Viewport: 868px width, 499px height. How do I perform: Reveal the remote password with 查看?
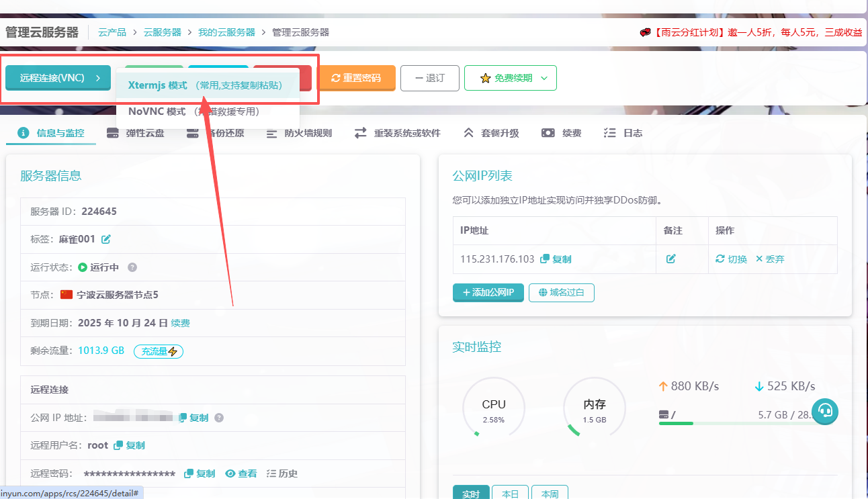point(241,473)
